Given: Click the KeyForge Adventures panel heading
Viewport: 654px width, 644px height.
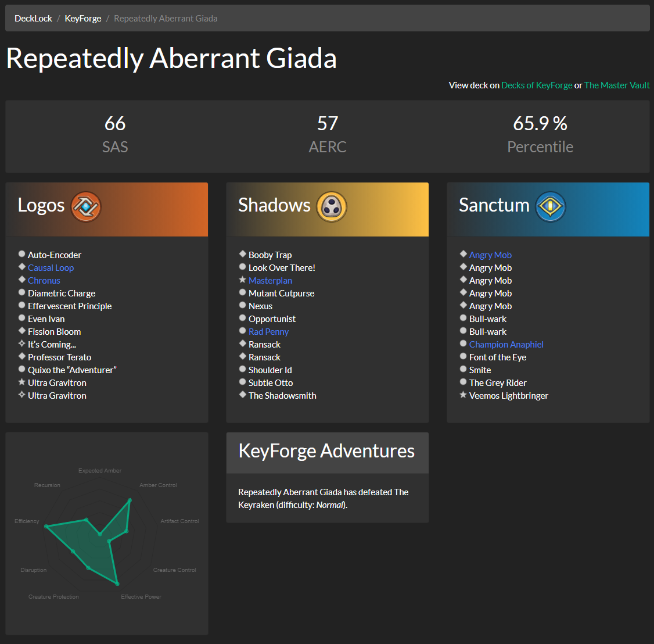Looking at the screenshot, I should (x=326, y=451).
